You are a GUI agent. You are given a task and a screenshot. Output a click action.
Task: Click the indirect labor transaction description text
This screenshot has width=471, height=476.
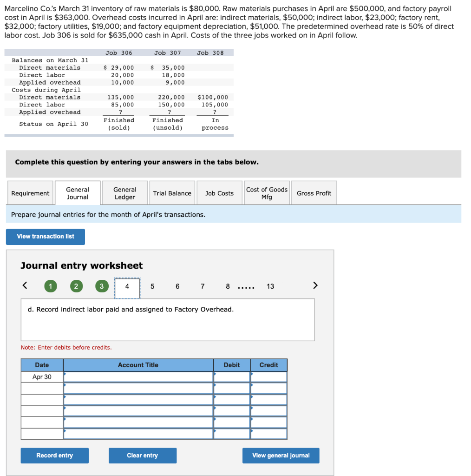pyautogui.click(x=131, y=309)
